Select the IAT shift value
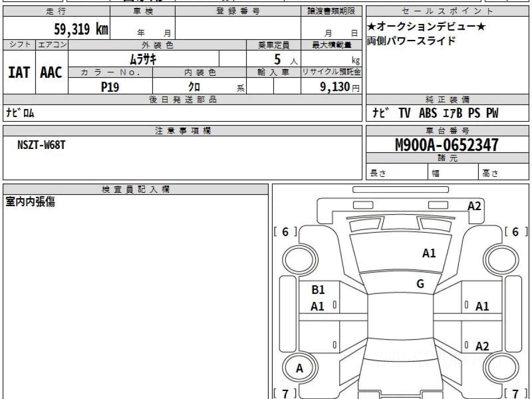The width and height of the screenshot is (532, 399). tap(19, 72)
